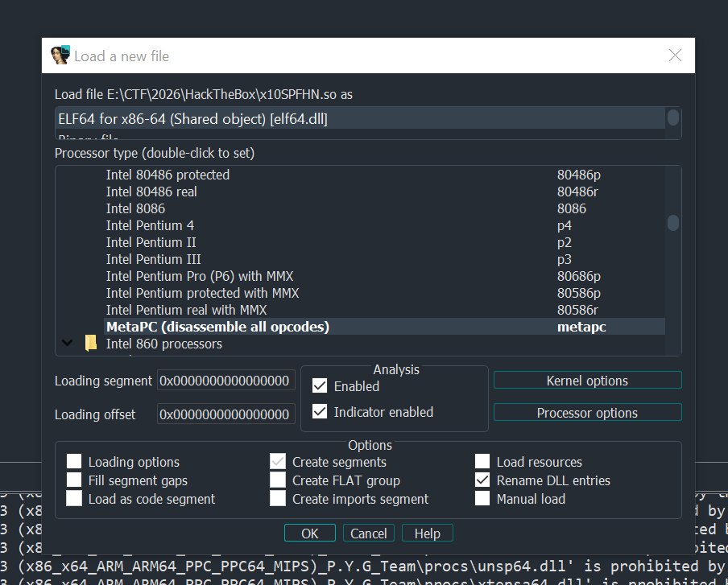Click the file format list scrollbar thumb

click(672, 117)
